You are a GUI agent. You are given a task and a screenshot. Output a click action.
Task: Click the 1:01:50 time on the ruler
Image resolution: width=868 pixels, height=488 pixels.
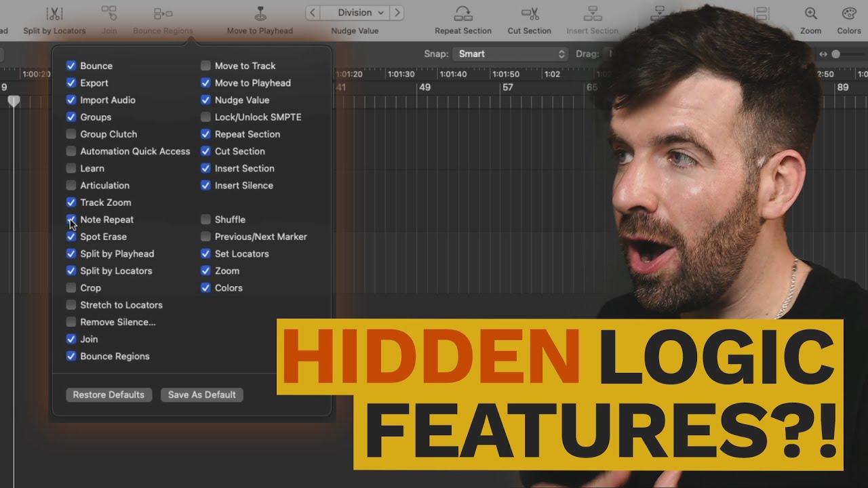pos(506,74)
